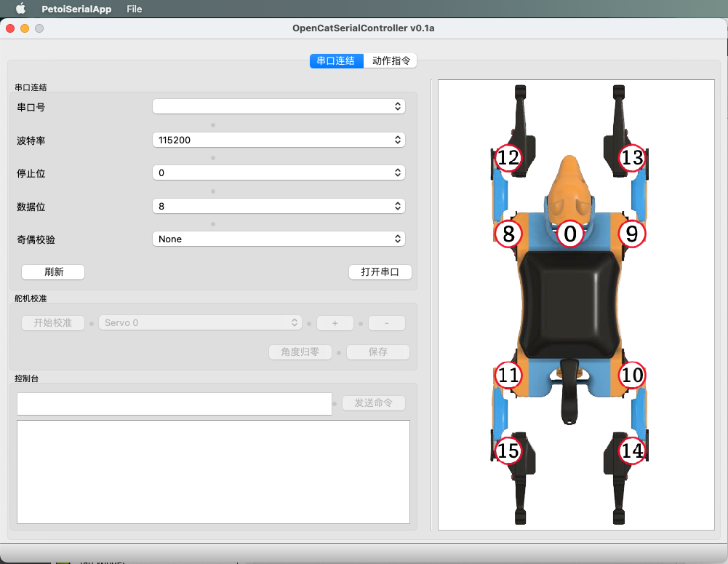Select servo 13 marker on robot diagram
Image resolution: width=728 pixels, height=564 pixels.
point(632,158)
